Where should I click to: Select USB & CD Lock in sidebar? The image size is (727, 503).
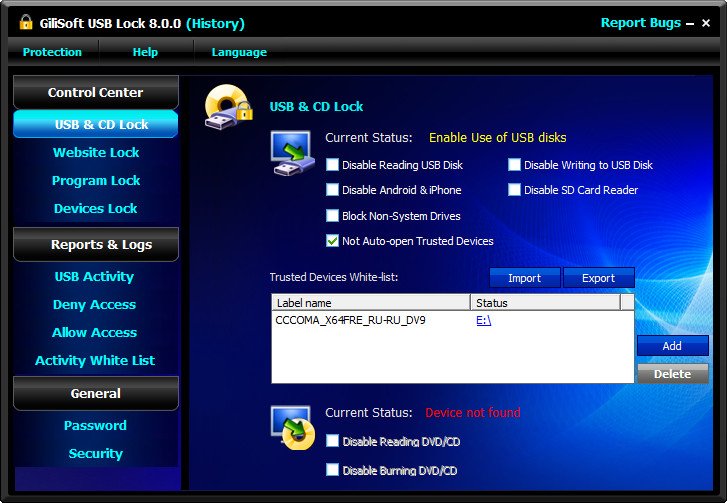click(x=96, y=124)
